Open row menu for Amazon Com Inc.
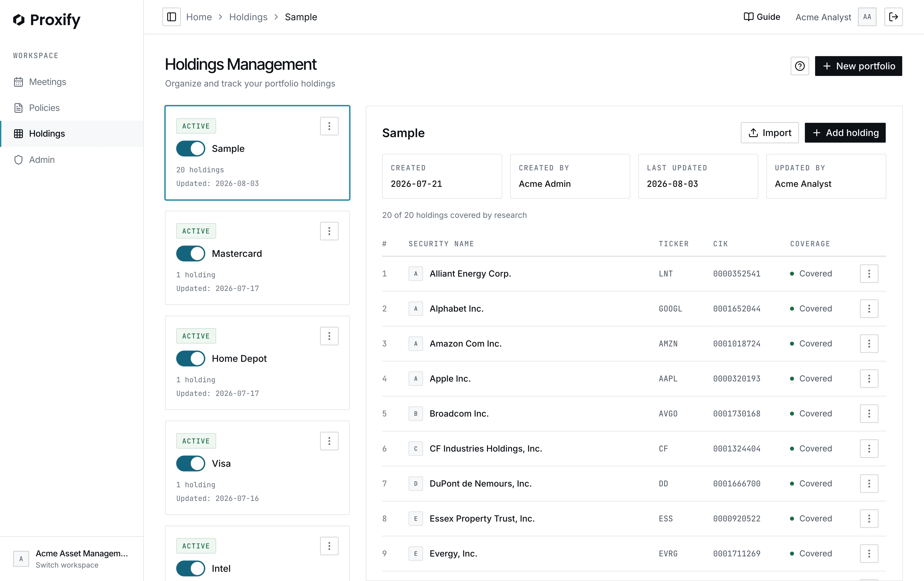 point(869,344)
